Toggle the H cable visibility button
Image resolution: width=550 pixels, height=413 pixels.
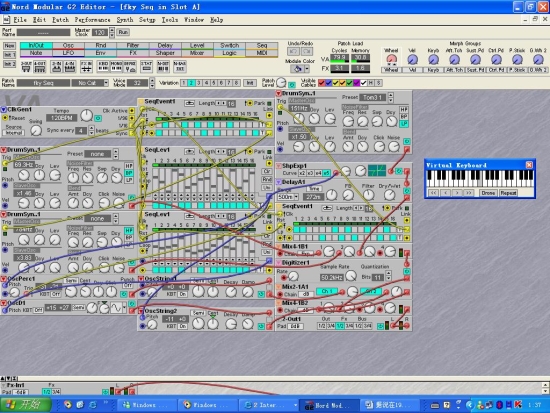pyautogui.click(x=371, y=83)
